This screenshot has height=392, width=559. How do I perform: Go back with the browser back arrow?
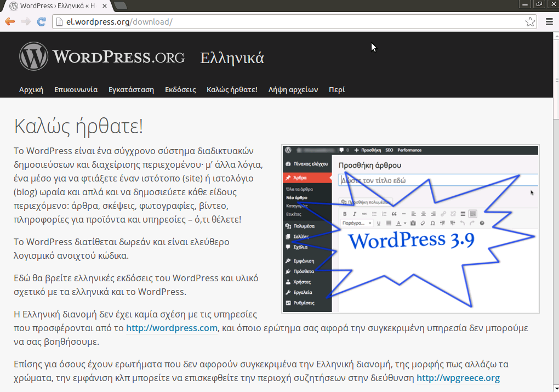(x=10, y=22)
